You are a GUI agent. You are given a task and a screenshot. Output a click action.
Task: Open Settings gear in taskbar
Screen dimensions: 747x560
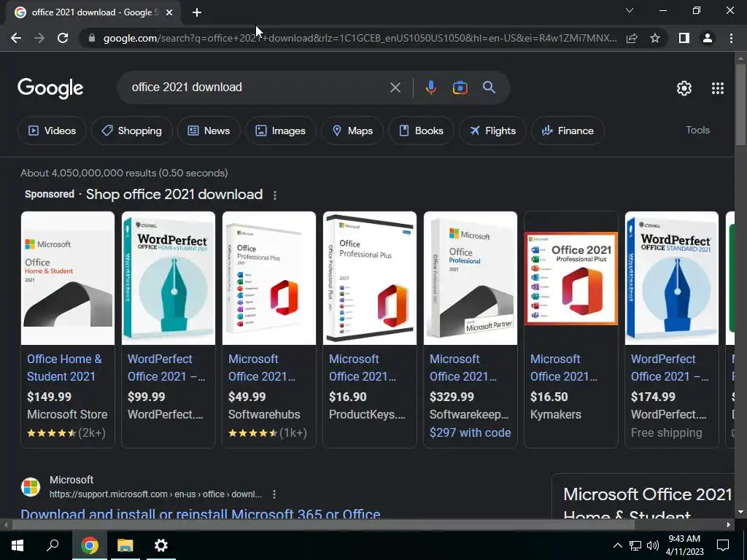pos(161,545)
